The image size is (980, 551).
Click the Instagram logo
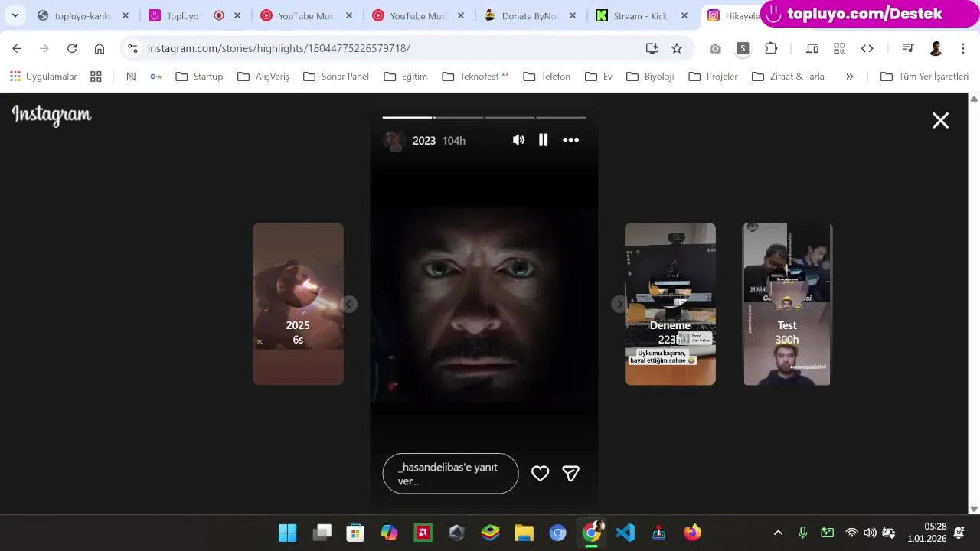pos(51,116)
